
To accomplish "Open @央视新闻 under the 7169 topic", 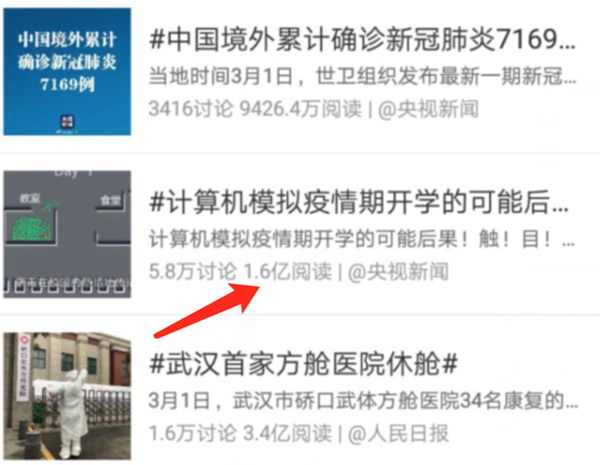I will tap(428, 109).
